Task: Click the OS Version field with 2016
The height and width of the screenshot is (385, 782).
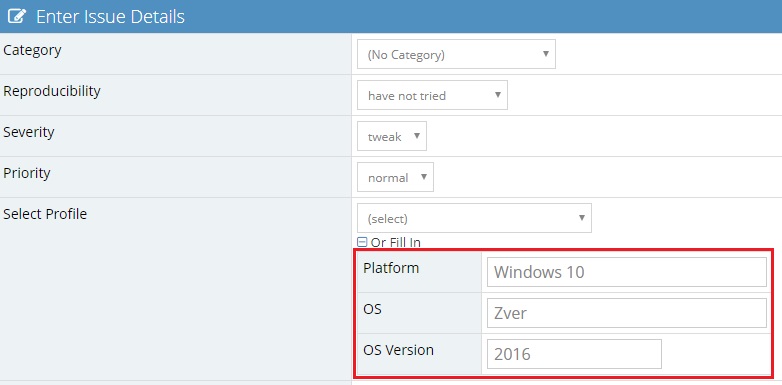Action: (574, 354)
